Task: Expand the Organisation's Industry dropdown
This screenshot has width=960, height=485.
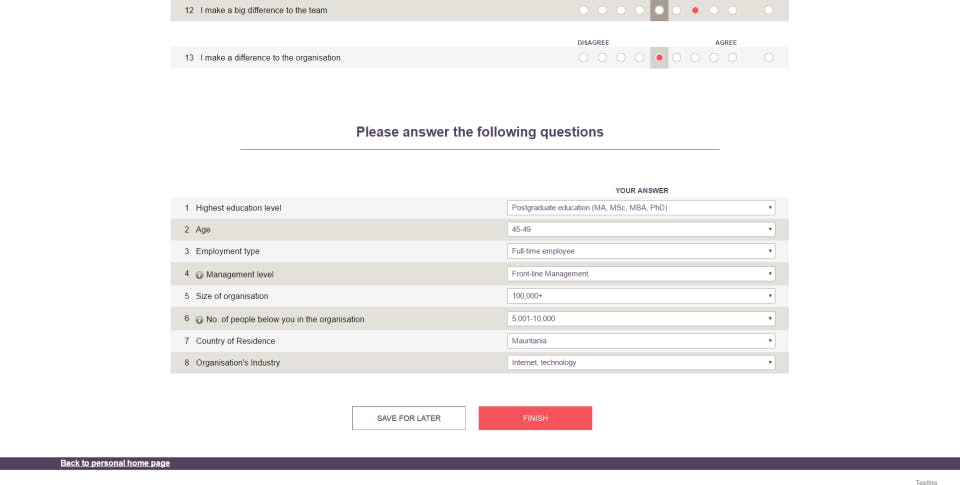Action: click(x=641, y=363)
